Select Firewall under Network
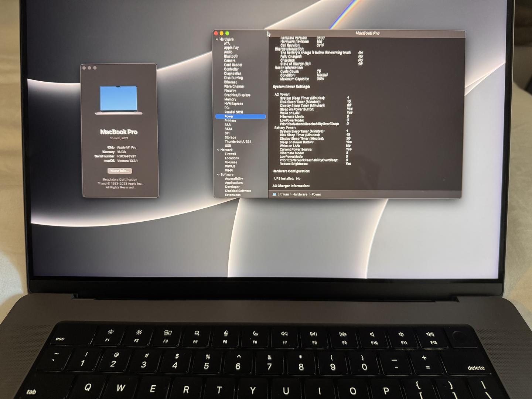Screen dimensions: 532x399 coord(230,154)
